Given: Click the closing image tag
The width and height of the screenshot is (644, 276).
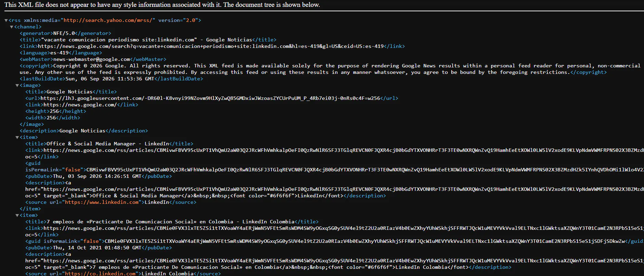Looking at the screenshot, I should [32, 124].
